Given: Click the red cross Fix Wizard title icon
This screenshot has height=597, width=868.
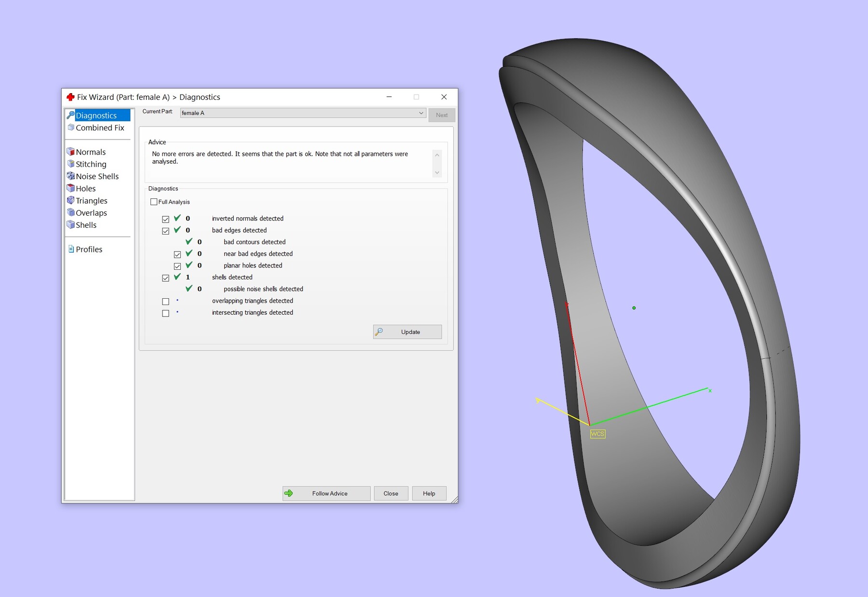Looking at the screenshot, I should [x=70, y=97].
